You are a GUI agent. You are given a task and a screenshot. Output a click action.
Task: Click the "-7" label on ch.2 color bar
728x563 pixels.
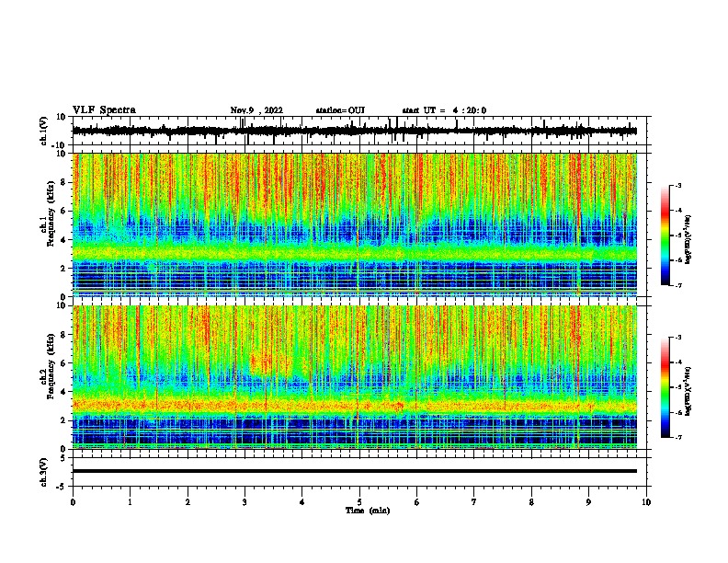678,437
